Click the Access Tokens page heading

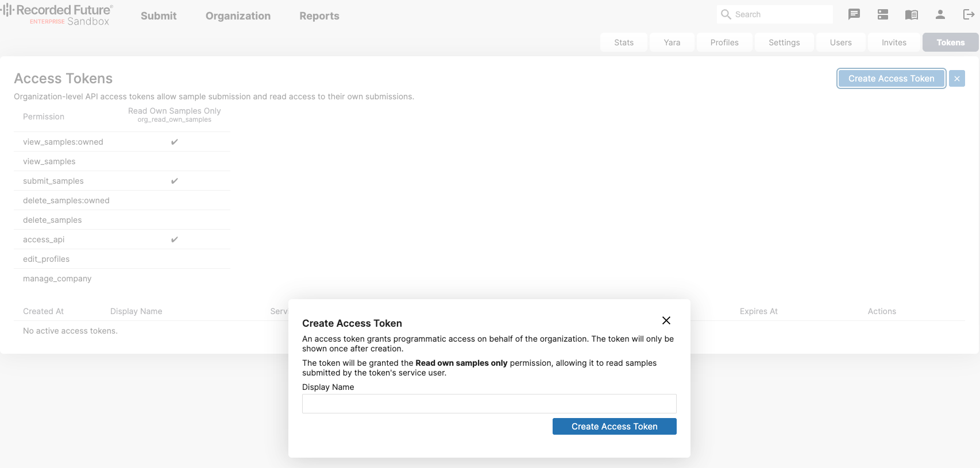[63, 79]
